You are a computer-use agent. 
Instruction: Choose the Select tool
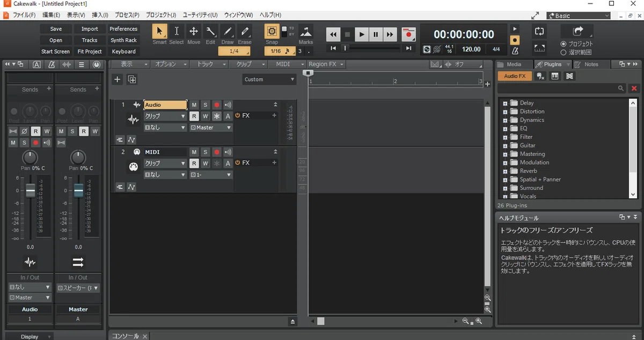click(x=177, y=31)
